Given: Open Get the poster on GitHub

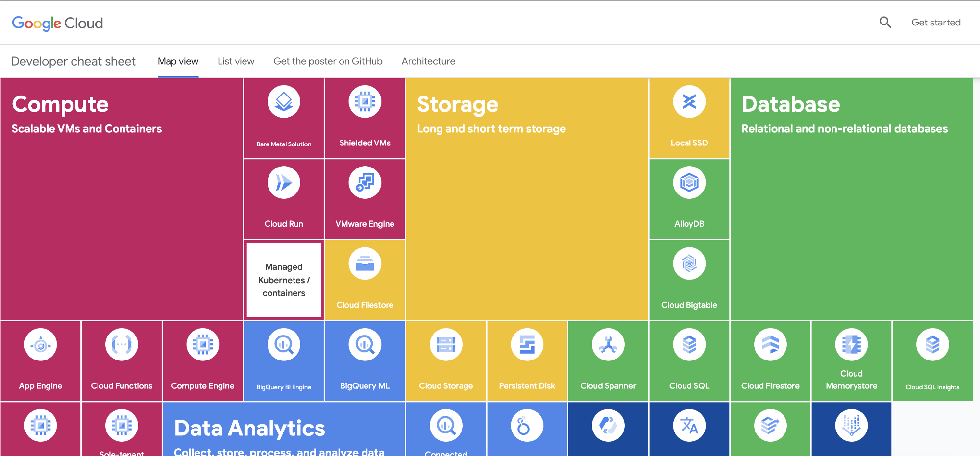Looking at the screenshot, I should [328, 61].
